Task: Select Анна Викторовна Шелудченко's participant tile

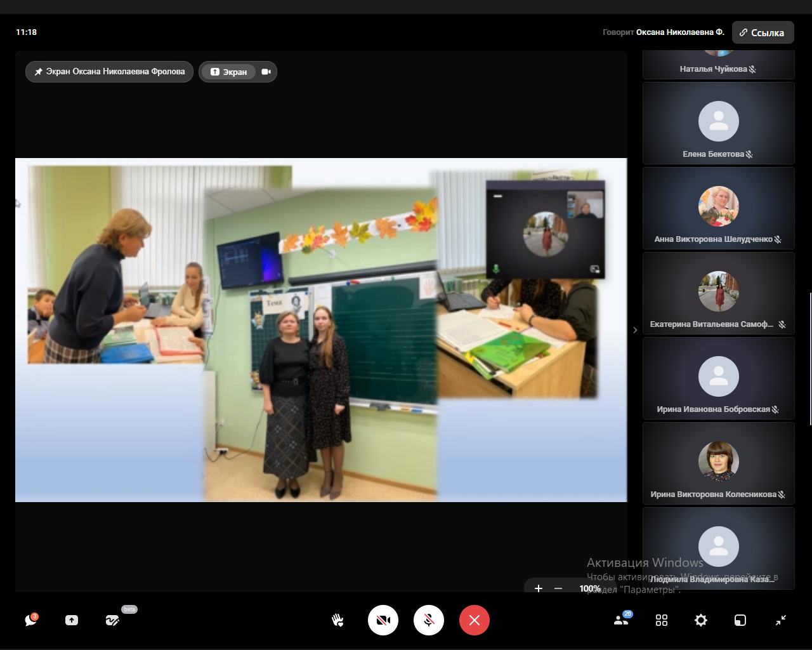Action: pos(718,208)
